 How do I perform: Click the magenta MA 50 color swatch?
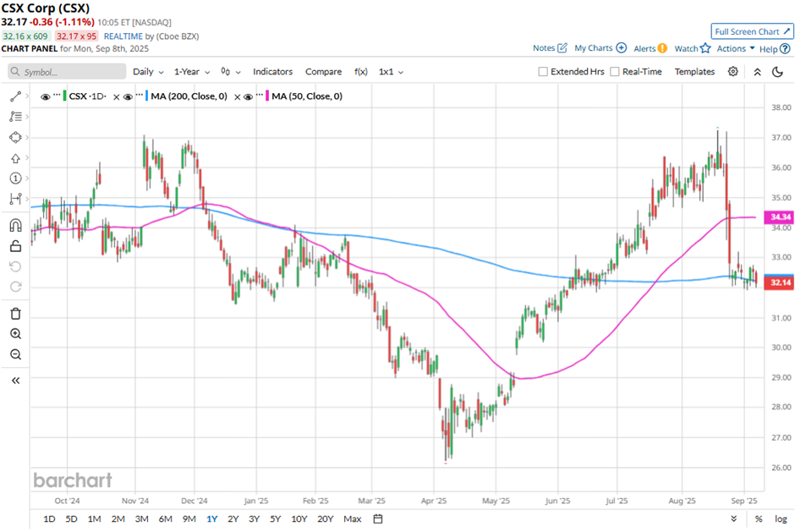(x=267, y=96)
